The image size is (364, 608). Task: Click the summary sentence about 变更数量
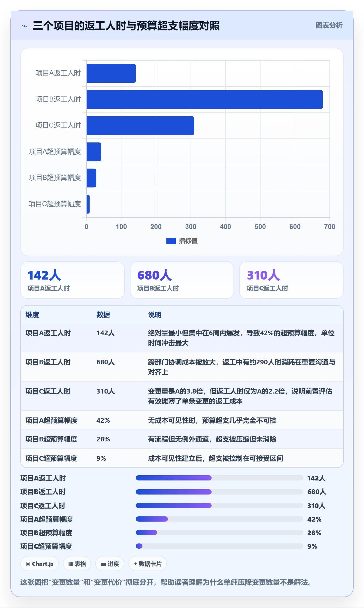click(166, 582)
